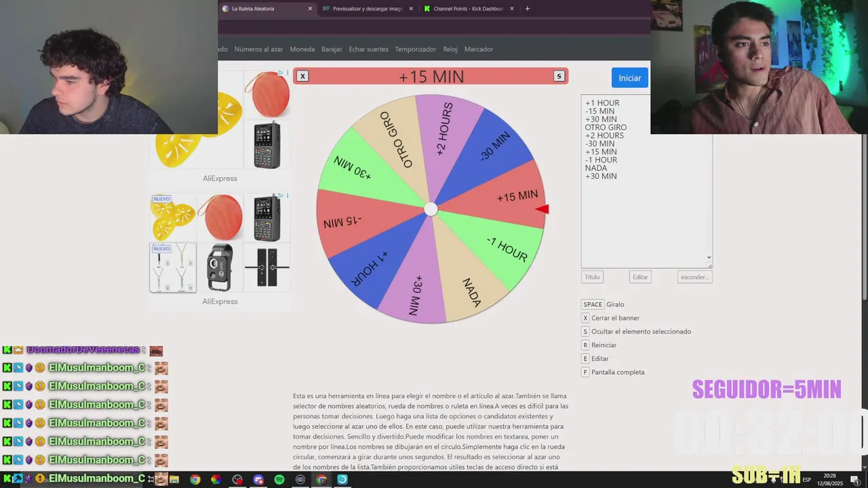Screen dimensions: 868x488
Task: Click the esconder... button
Action: pyautogui.click(x=694, y=277)
